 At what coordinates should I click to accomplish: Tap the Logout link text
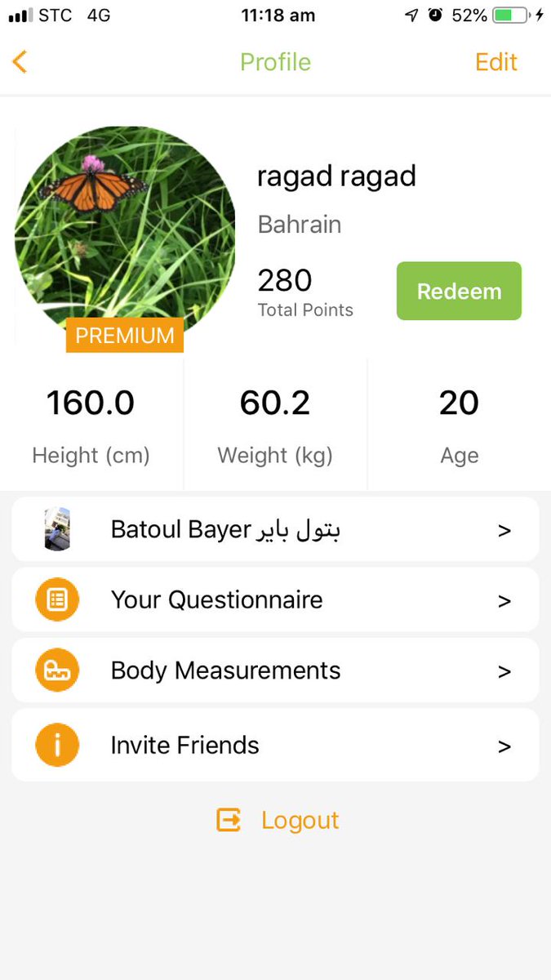click(x=300, y=821)
